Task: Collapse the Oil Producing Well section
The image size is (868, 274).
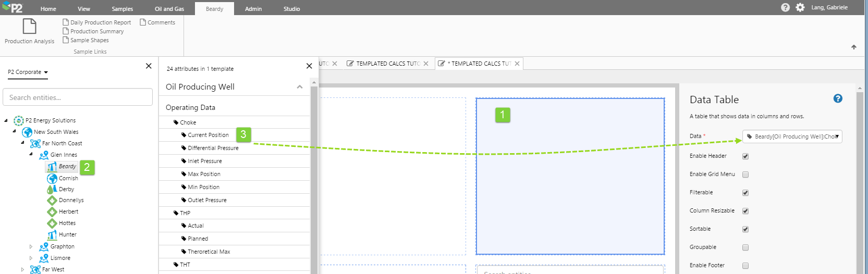Action: click(299, 87)
